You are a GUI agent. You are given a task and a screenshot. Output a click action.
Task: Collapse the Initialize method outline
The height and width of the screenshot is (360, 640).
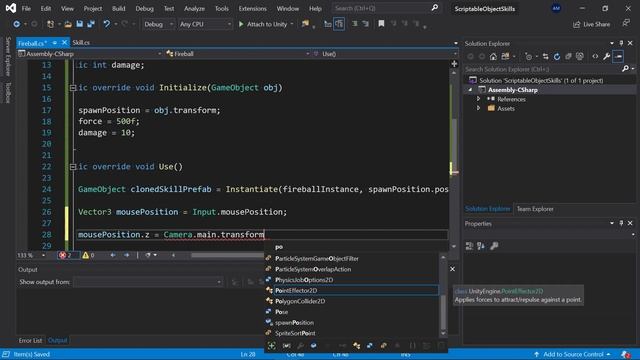click(x=73, y=87)
